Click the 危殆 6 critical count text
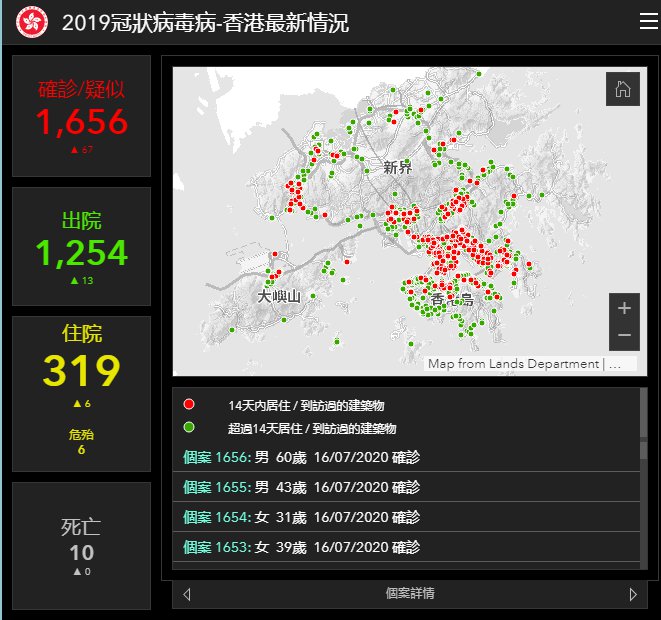This screenshot has width=661, height=620. pyautogui.click(x=81, y=442)
